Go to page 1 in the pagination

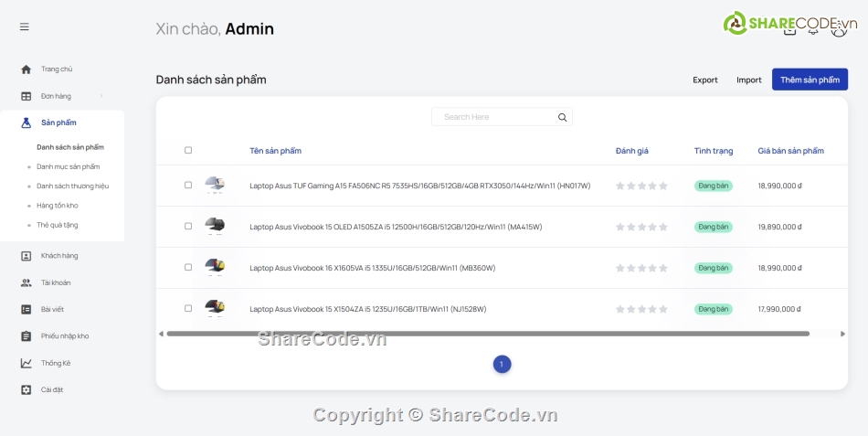coord(502,364)
